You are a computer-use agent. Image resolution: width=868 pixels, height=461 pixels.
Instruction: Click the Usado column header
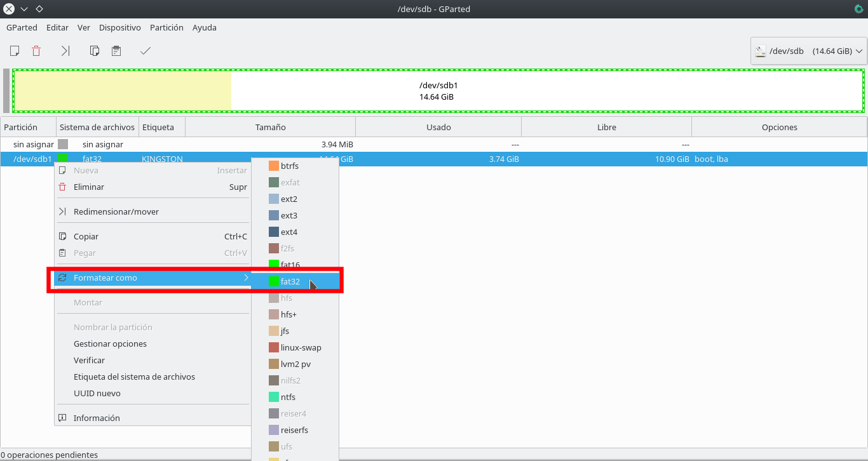pyautogui.click(x=438, y=127)
